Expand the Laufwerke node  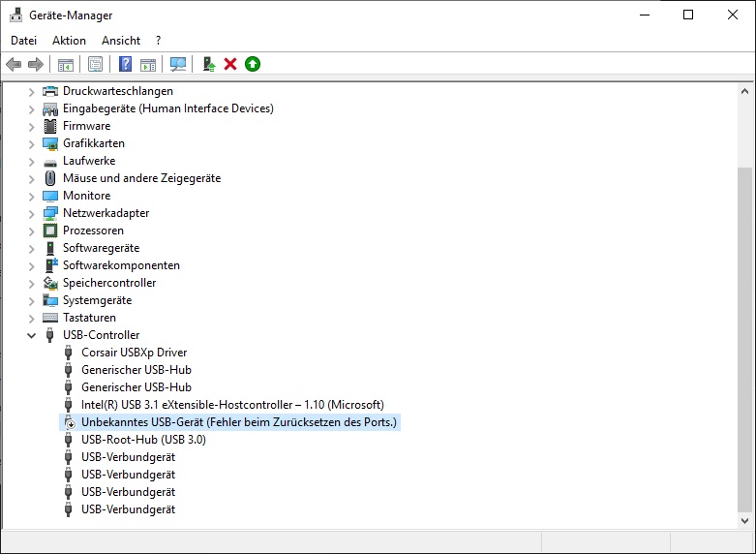(31, 161)
